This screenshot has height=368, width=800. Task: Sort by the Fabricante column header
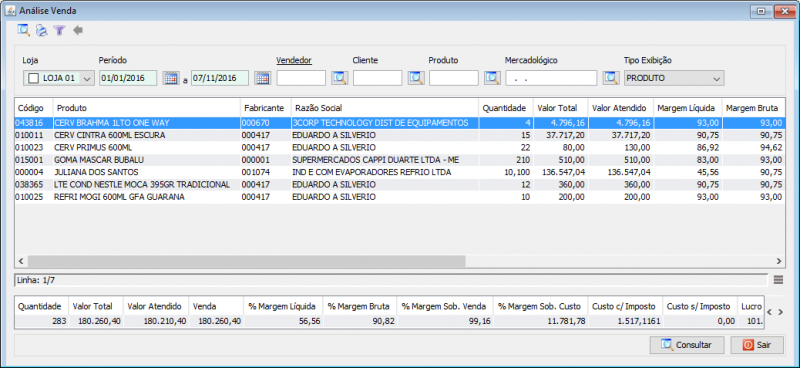point(266,108)
